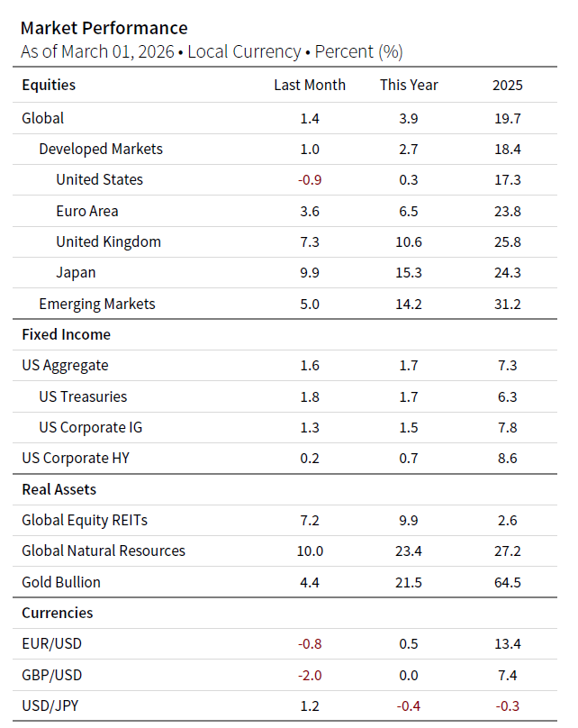Click the 2025 column header
The image size is (578, 728).
coord(508,86)
